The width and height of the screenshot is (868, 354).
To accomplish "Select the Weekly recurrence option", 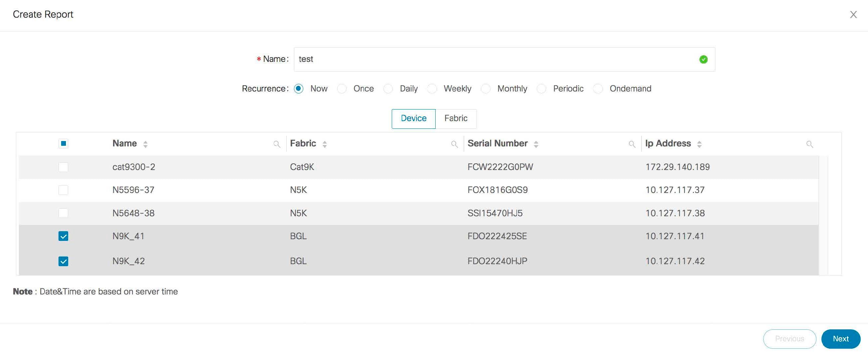I will click(x=432, y=88).
